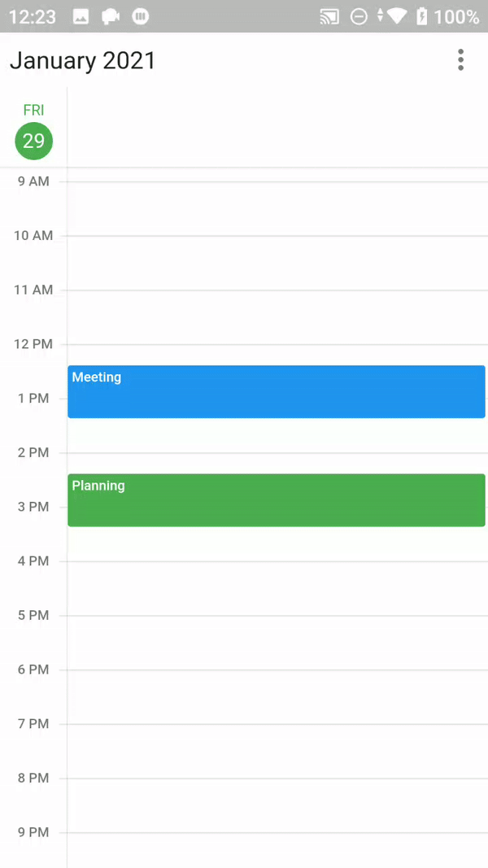This screenshot has width=488, height=868.
Task: Tap the 9 AM time label
Action: click(33, 181)
